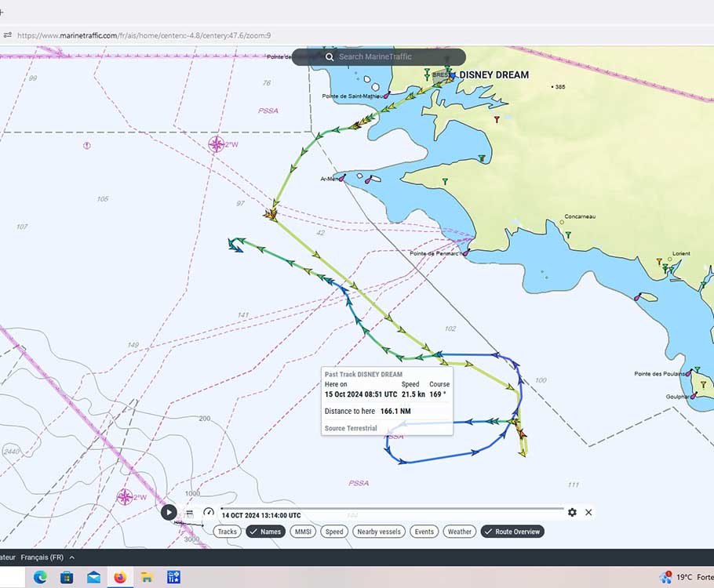The width and height of the screenshot is (714, 588).
Task: Click the "15 Oct 2024 08:51 UTC" timestamp
Action: (361, 394)
